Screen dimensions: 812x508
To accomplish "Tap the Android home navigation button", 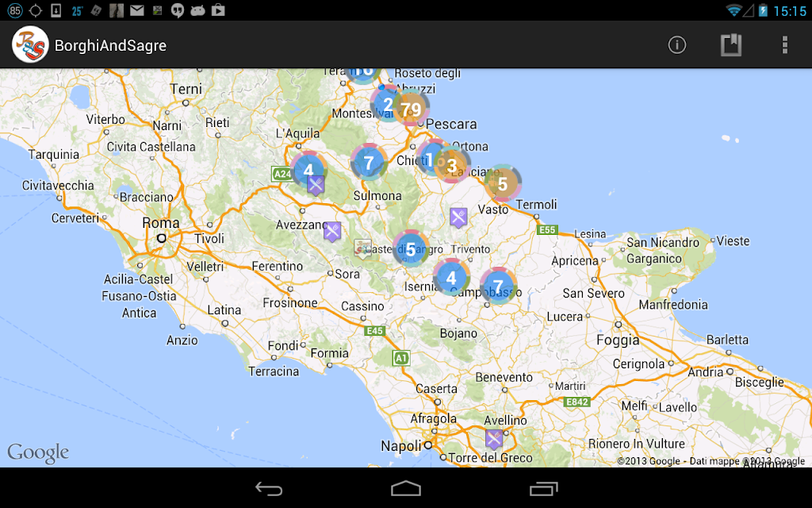I will [406, 488].
